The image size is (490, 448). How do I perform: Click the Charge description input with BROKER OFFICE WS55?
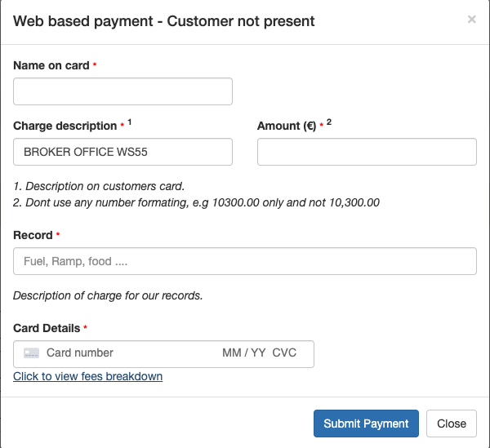(x=122, y=152)
